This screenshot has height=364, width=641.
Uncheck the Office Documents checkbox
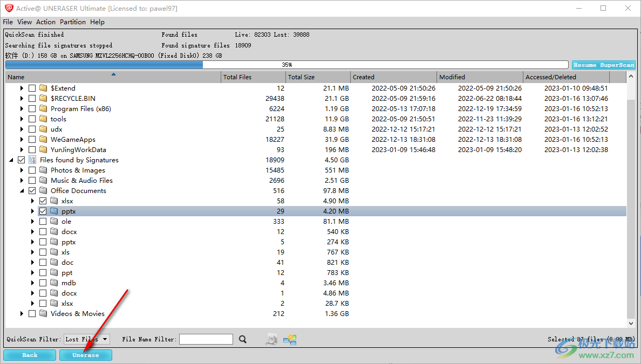tap(32, 190)
